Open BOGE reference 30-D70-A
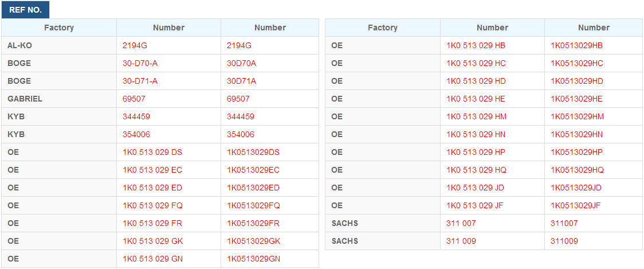 [140, 63]
